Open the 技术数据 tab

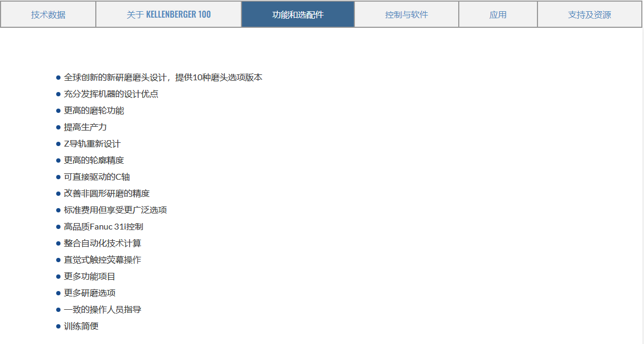click(48, 14)
